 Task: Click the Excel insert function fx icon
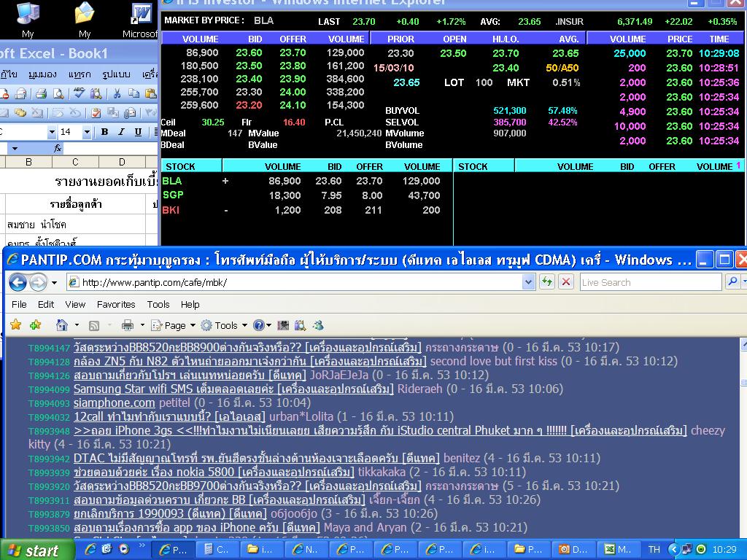pyautogui.click(x=58, y=148)
